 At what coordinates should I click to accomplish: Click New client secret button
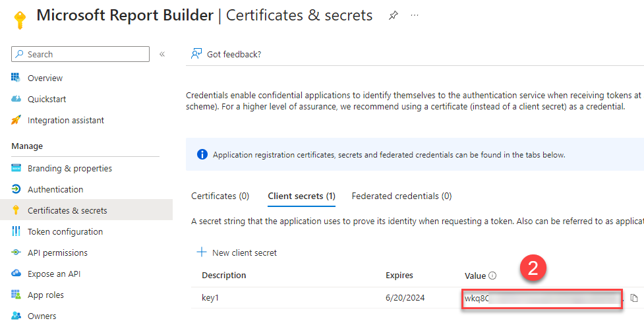pyautogui.click(x=245, y=252)
